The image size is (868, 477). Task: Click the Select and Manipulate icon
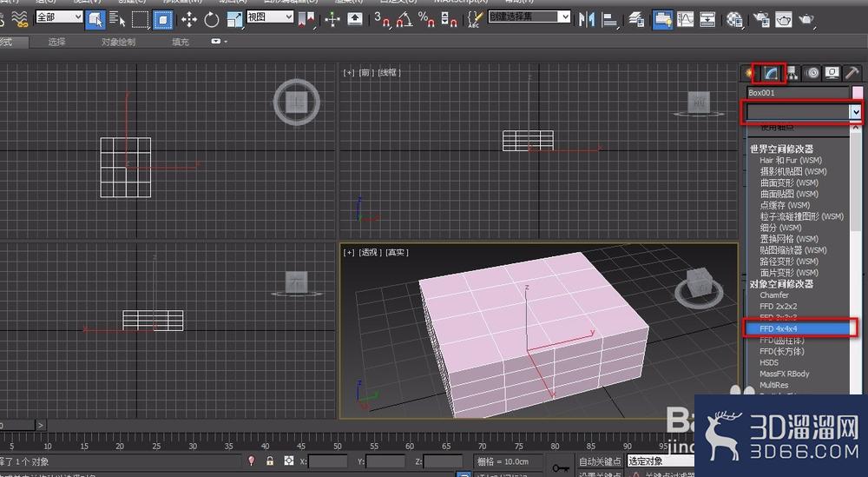click(332, 20)
